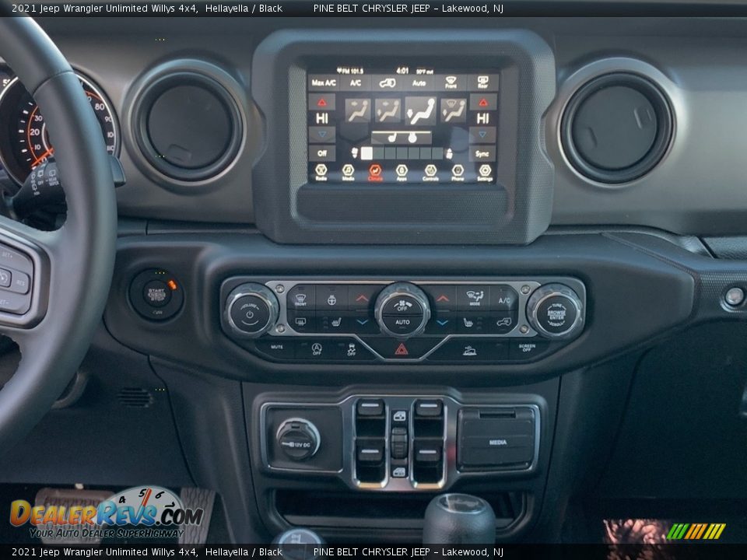747x560 pixels.
Task: Raise passenger temperature with red up arrow
Action: (483, 102)
